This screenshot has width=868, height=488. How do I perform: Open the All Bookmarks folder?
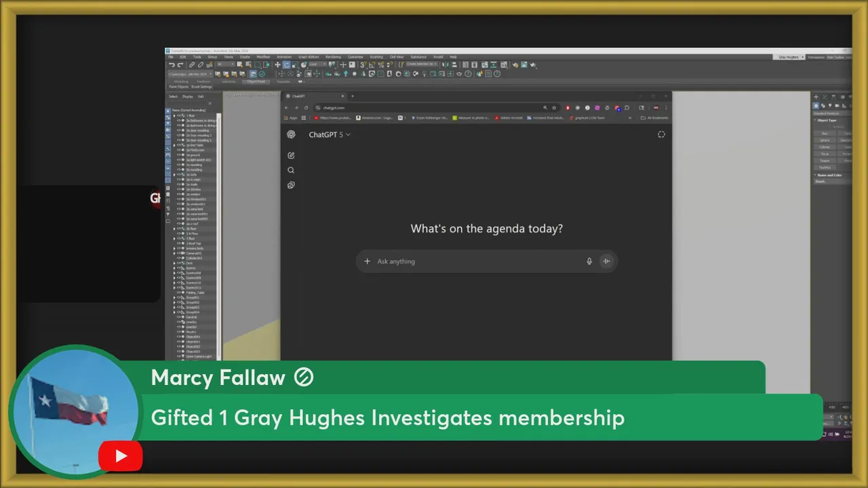click(x=654, y=118)
